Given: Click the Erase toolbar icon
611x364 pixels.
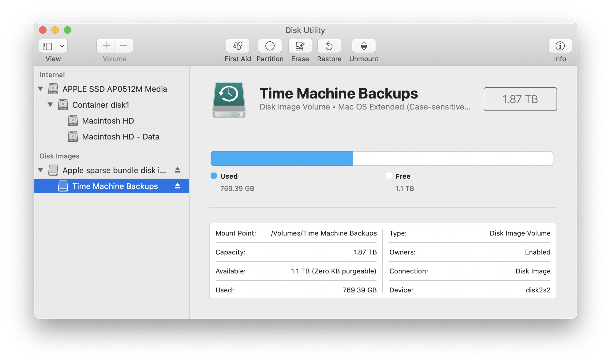Looking at the screenshot, I should pyautogui.click(x=300, y=46).
